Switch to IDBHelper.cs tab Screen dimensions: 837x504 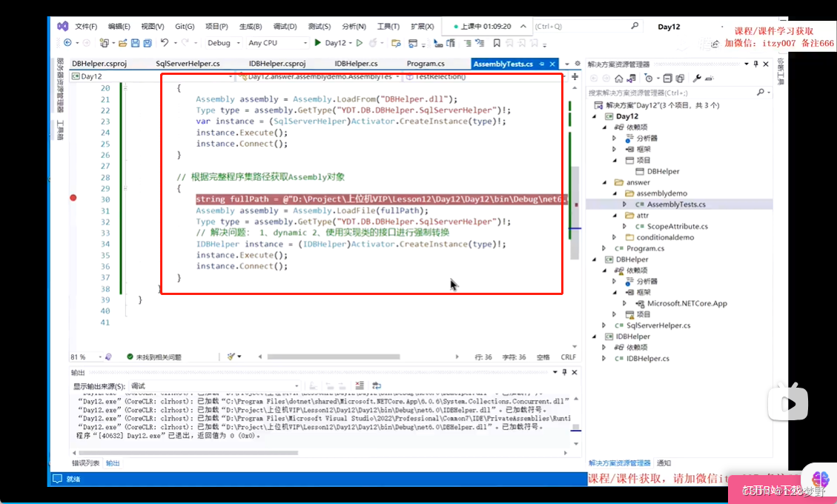click(356, 64)
